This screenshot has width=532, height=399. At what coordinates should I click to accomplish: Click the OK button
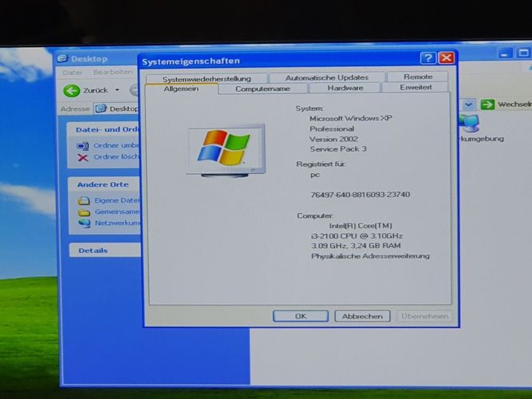coord(301,316)
